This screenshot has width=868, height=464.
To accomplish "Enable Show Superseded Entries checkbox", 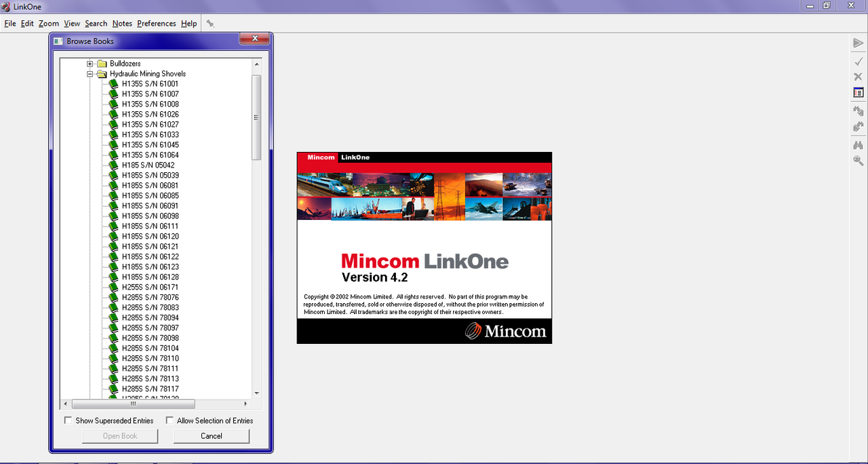I will pyautogui.click(x=68, y=421).
